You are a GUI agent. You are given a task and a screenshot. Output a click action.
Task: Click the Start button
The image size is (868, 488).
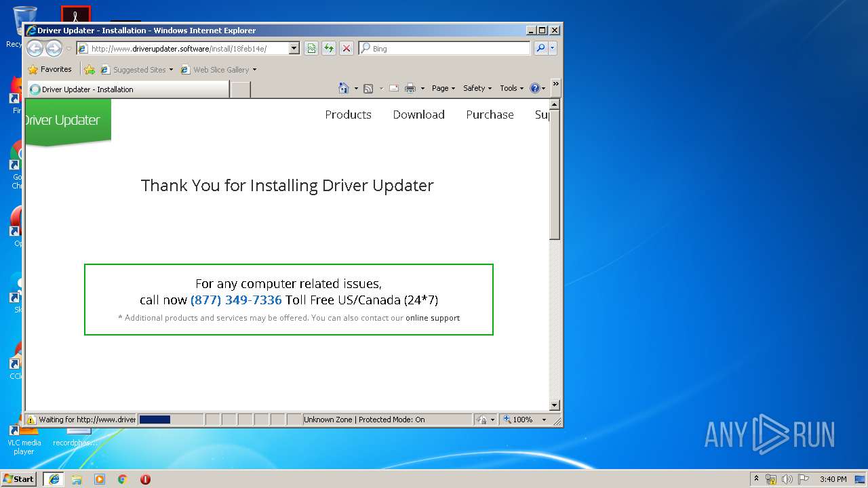click(x=19, y=479)
